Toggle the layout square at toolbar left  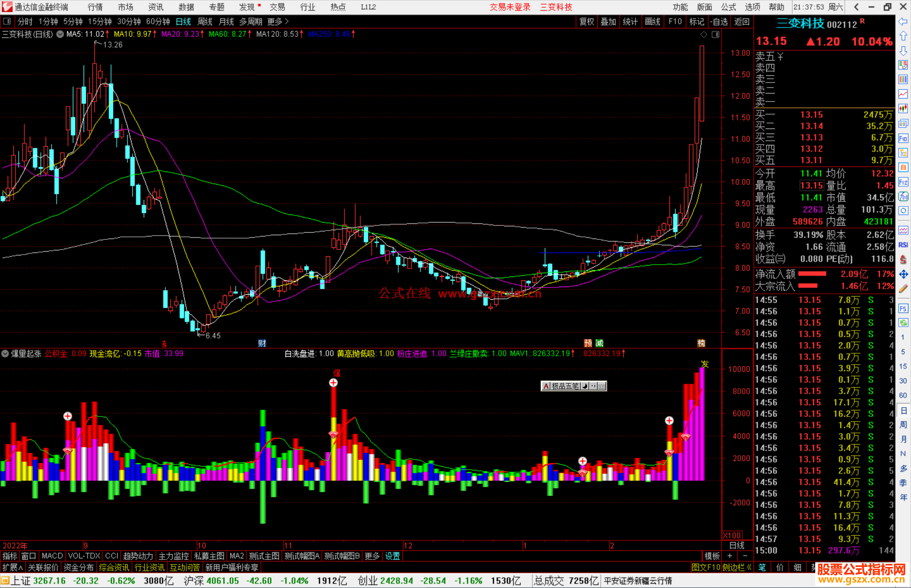pos(7,21)
